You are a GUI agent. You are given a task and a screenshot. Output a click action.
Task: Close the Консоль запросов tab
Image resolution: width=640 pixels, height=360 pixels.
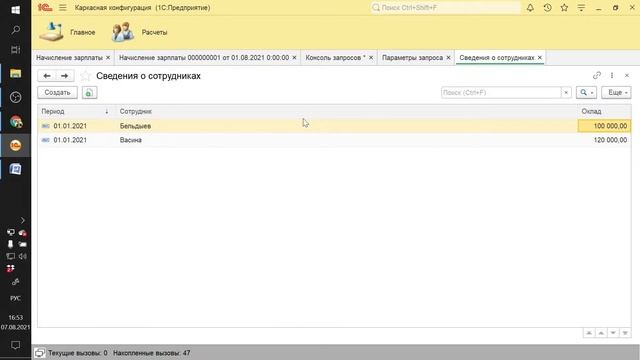click(371, 58)
